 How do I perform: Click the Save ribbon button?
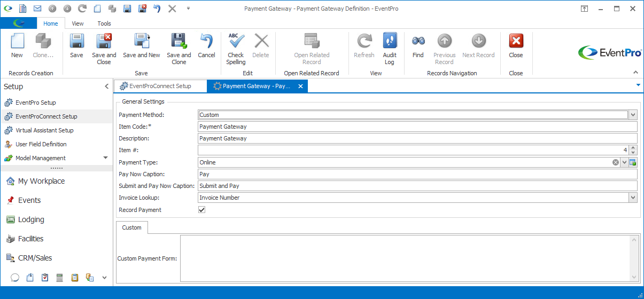[x=76, y=46]
